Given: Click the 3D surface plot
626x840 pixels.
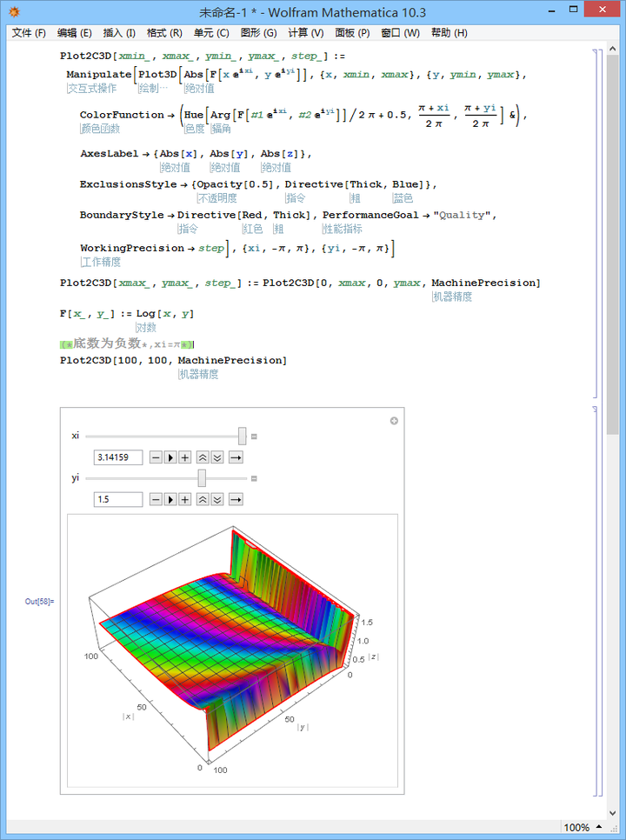Looking at the screenshot, I should click(232, 650).
